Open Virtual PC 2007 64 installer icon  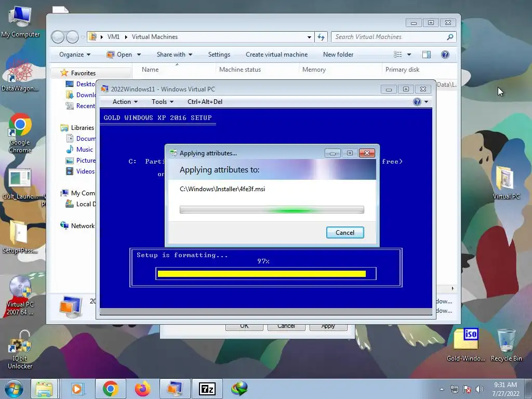click(20, 295)
